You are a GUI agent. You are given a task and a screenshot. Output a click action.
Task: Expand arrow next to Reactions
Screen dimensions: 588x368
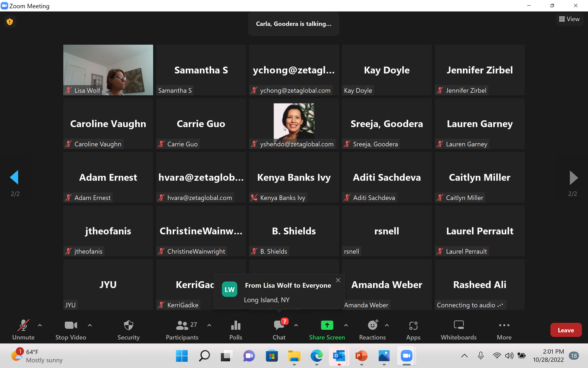(387, 325)
